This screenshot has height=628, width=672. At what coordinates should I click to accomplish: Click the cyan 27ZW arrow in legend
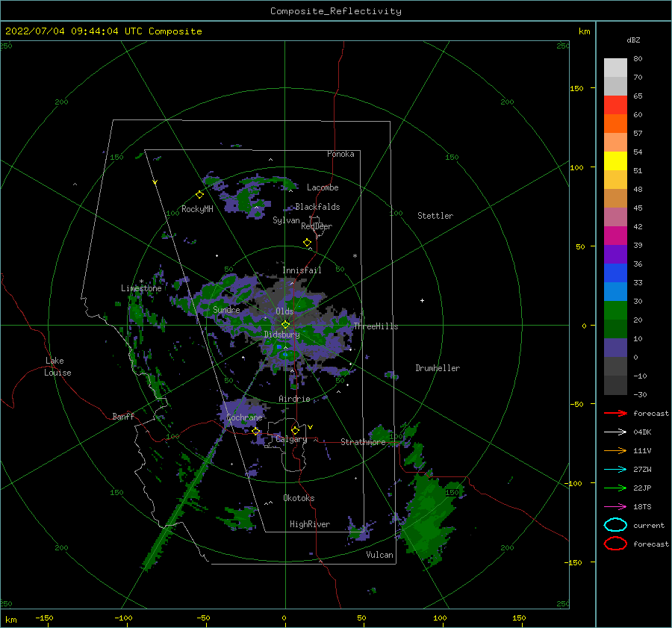click(615, 469)
